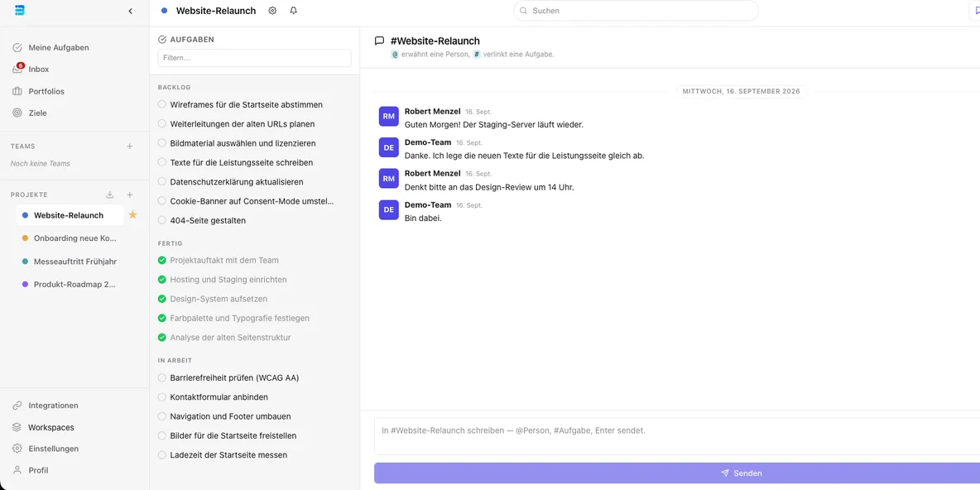The image size is (980, 490).
Task: Uncheck Farbpalette und Typografie festlegen
Action: click(162, 318)
